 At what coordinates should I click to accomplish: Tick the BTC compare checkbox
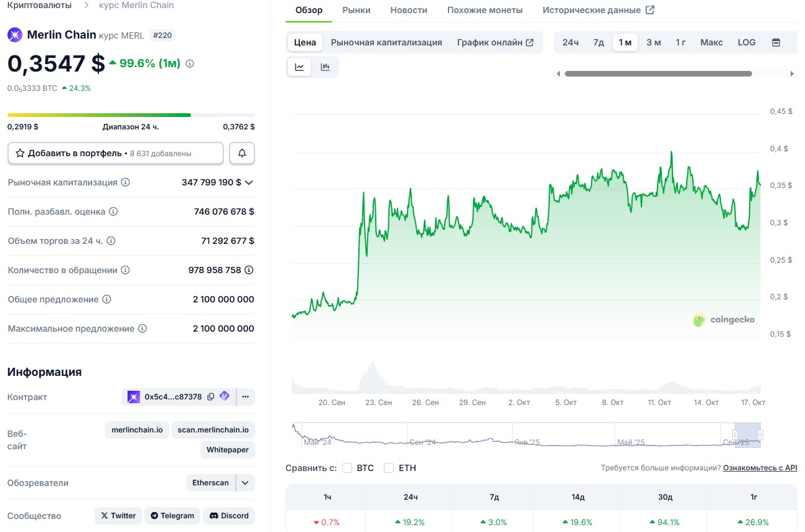click(347, 468)
